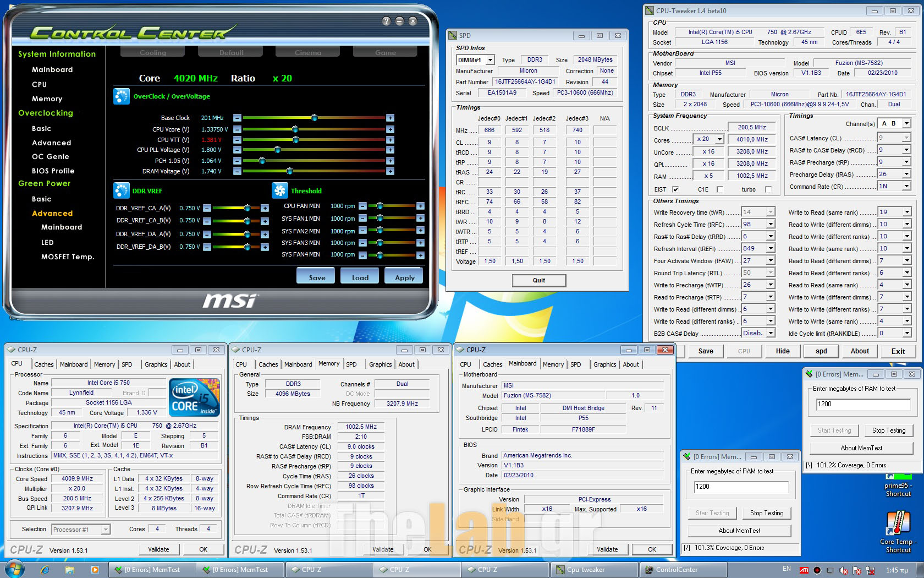
Task: Click the Apply button in Control Center
Action: click(x=404, y=277)
